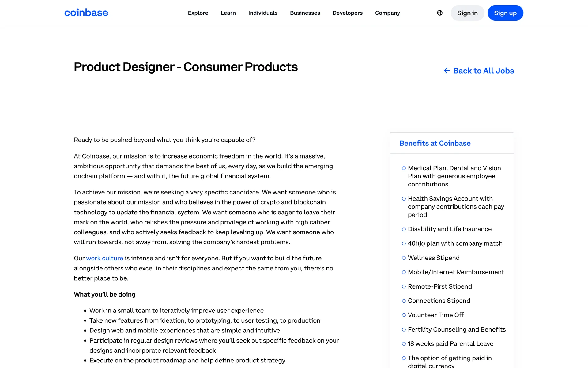Screen dimensions: 588x368
Task: Click the Remote-First Stipend benefit item
Action: [440, 286]
